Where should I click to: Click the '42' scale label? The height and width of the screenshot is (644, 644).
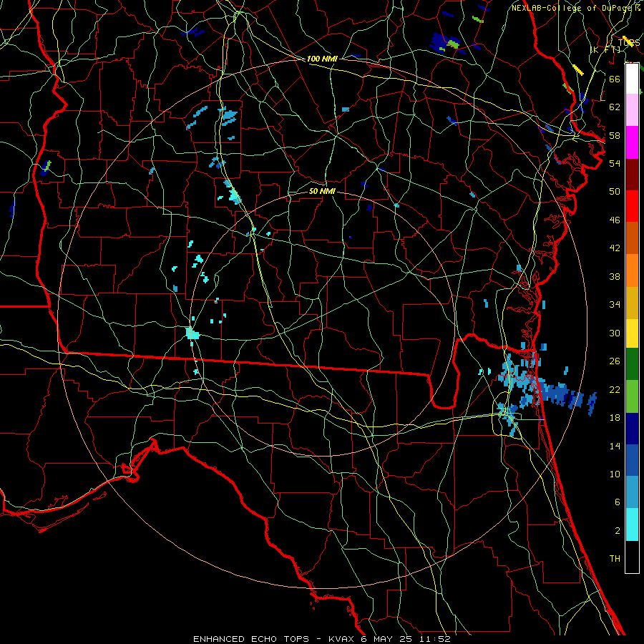coord(615,248)
